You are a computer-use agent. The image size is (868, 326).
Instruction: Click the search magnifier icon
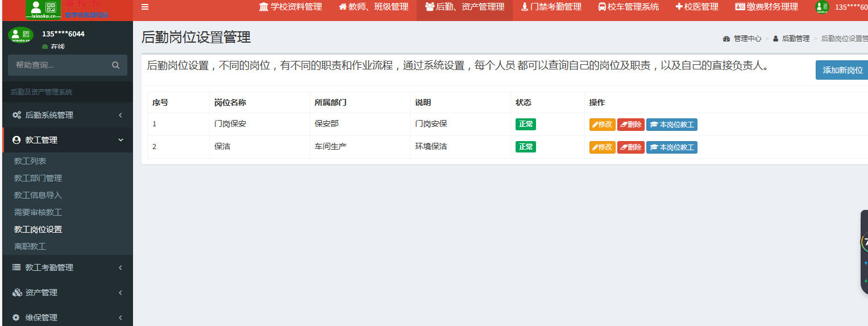pos(116,65)
